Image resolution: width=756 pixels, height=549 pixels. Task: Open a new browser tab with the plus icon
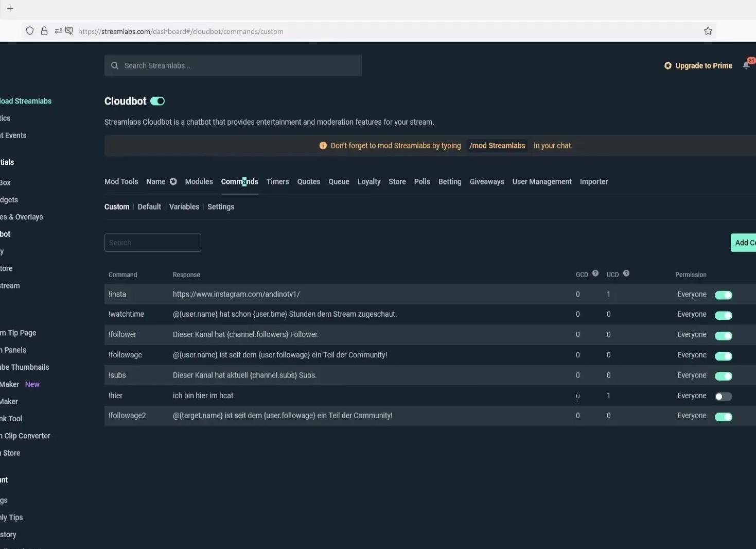[x=10, y=9]
